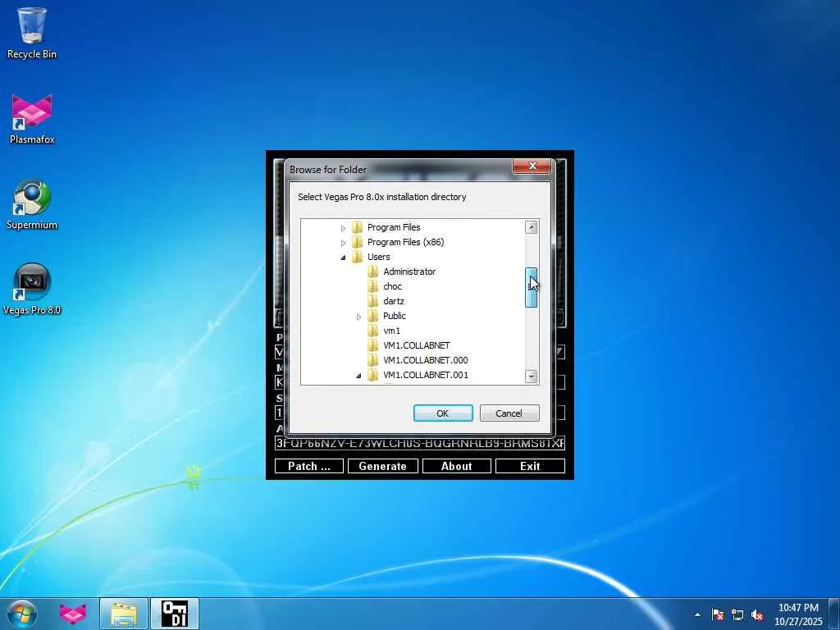Select the dartz folder name
The height and width of the screenshot is (630, 840).
click(x=394, y=301)
